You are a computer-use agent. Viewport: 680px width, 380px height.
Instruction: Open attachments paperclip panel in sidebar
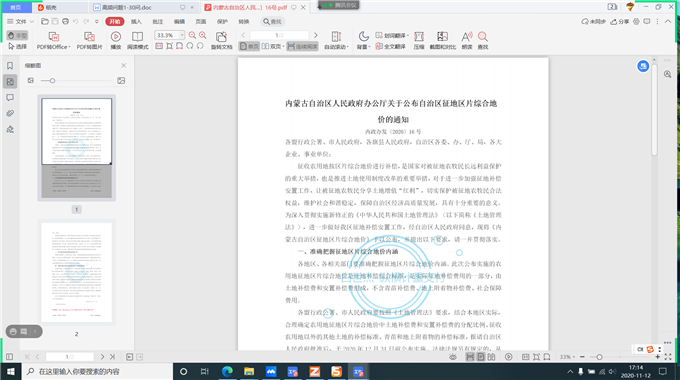10,114
